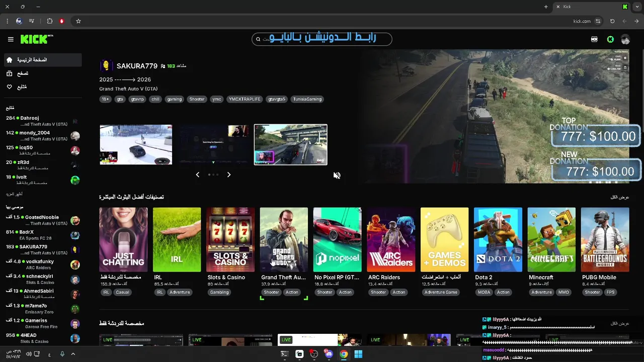The image size is (644, 362).
Task: Open browser profile avatar in toolbar
Action: (x=19, y=21)
